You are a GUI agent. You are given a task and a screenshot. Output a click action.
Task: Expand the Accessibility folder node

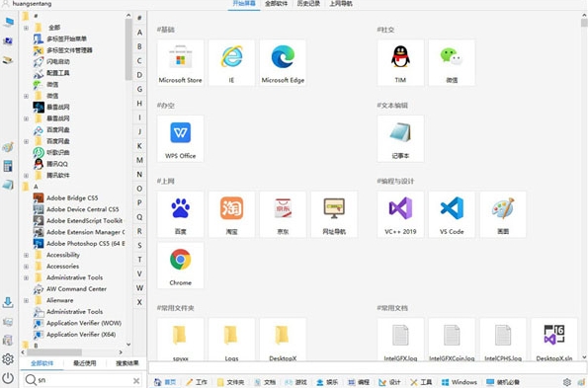click(x=26, y=255)
